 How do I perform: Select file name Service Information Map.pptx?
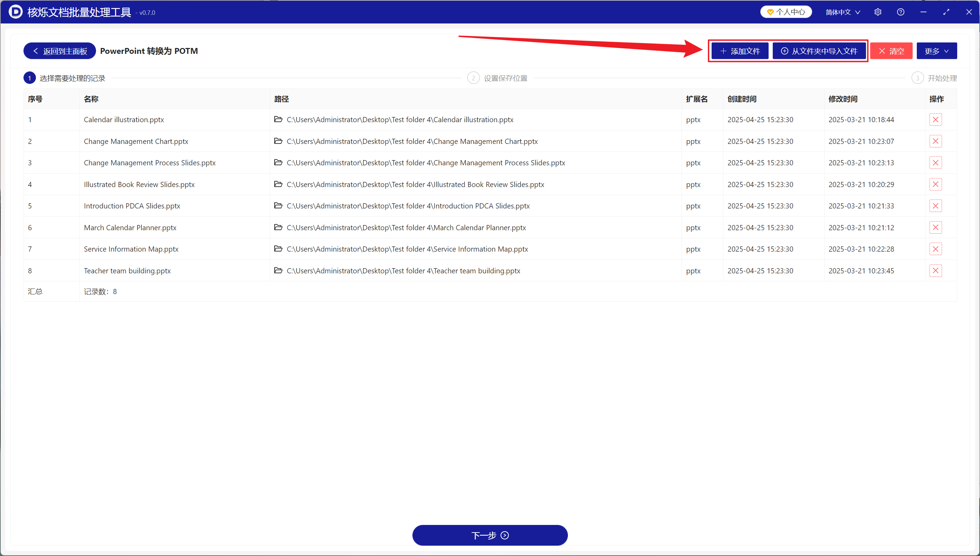coord(131,249)
